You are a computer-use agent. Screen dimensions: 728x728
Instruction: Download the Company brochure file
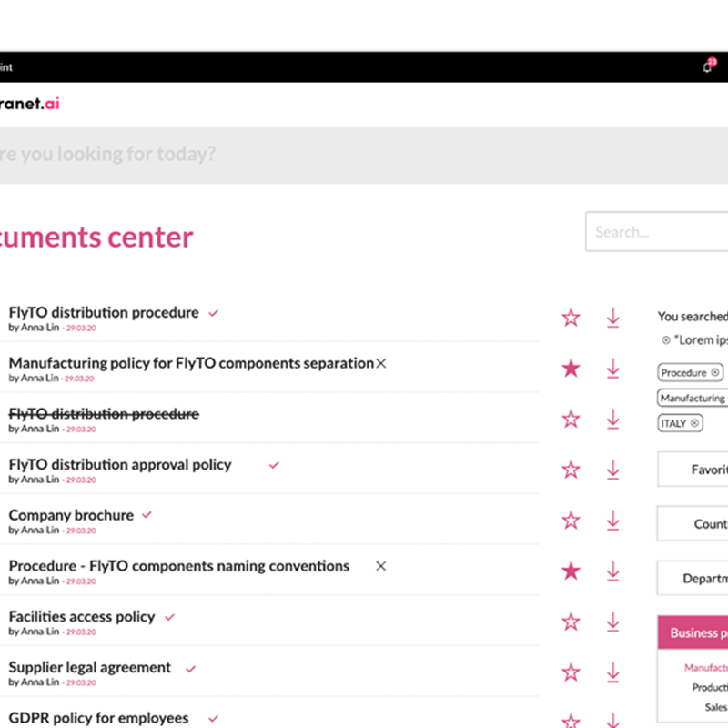click(612, 521)
